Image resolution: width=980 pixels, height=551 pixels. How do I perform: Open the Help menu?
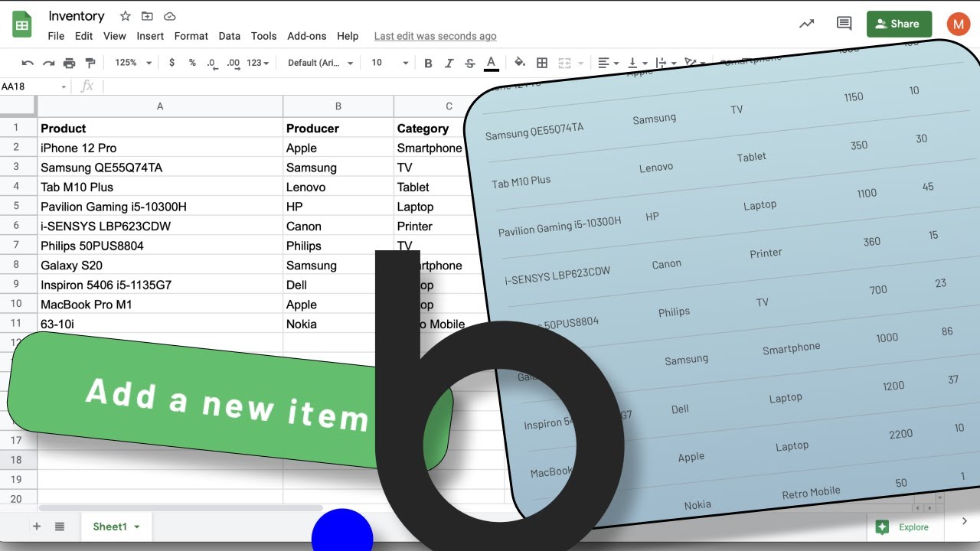pos(348,36)
